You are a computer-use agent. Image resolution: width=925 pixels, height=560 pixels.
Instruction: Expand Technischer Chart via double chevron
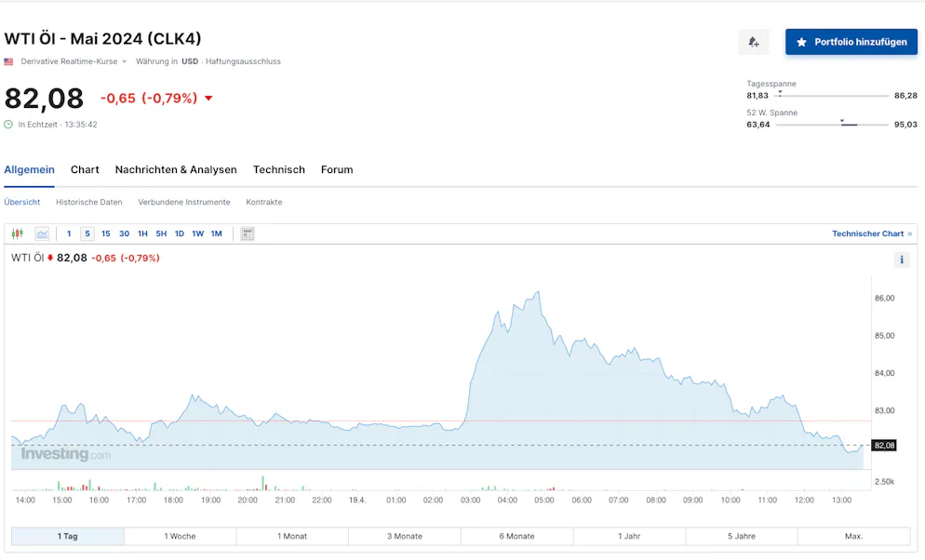pos(909,233)
